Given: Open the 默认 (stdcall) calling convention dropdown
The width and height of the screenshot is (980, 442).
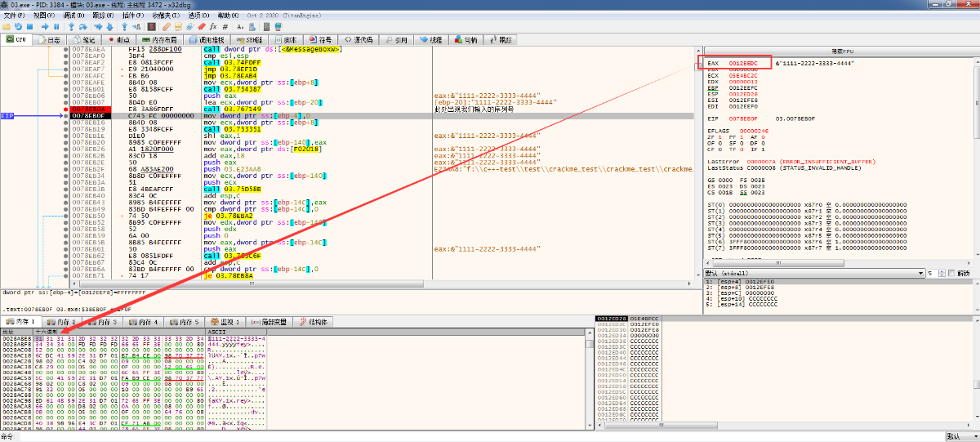Looking at the screenshot, I should click(x=814, y=273).
